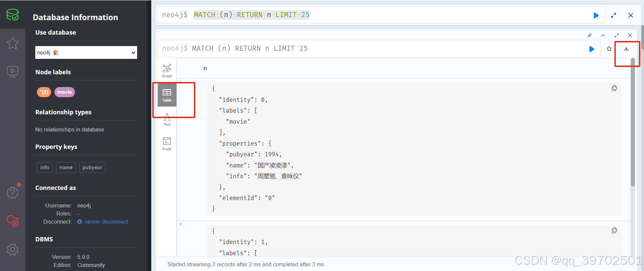Screen dimensions: 644x271
Task: Click the "elementId": "0" line
Action: [247, 198]
